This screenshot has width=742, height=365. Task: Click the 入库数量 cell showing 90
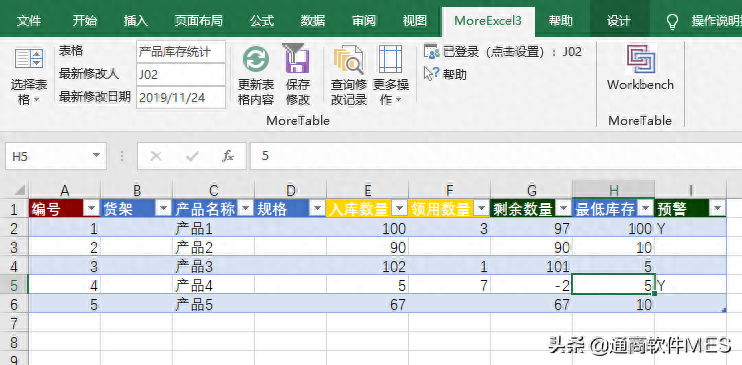(368, 247)
